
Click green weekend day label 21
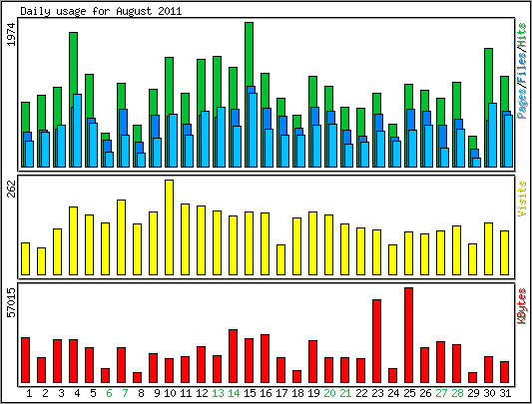345,393
